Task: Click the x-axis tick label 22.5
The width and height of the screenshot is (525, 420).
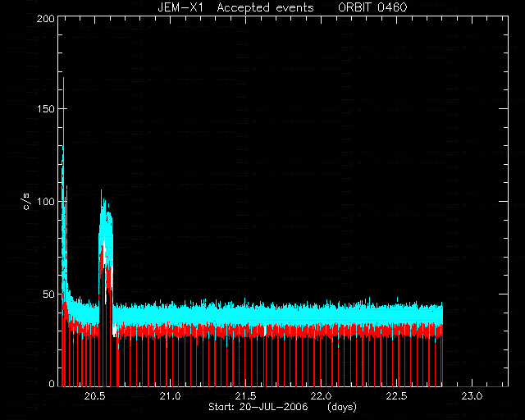Action: click(x=396, y=396)
